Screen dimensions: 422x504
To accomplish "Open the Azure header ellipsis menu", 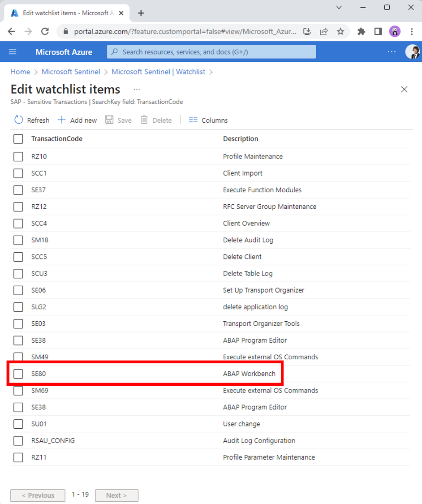I will tap(392, 52).
